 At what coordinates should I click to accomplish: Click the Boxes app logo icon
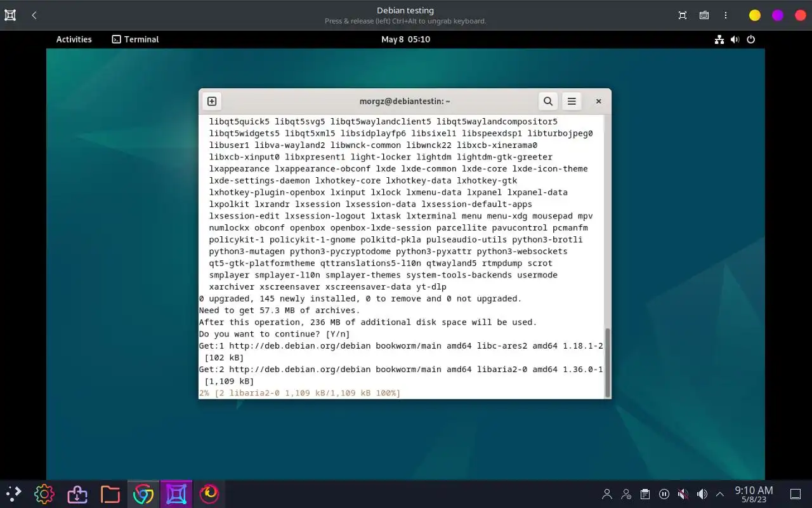pyautogui.click(x=10, y=15)
